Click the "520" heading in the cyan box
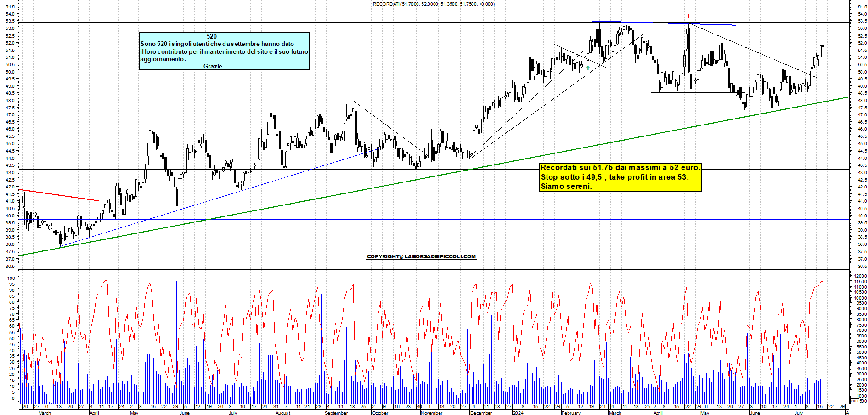 click(212, 36)
